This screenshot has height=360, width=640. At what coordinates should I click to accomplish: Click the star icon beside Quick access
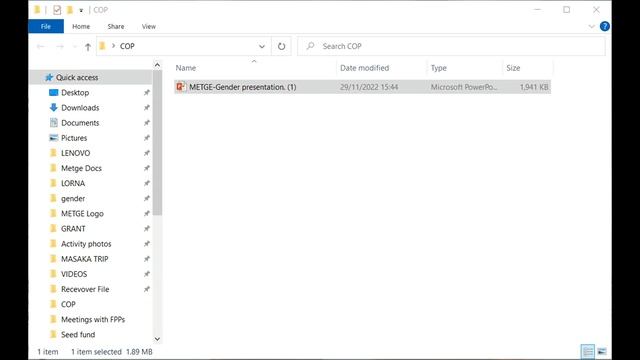[49, 78]
